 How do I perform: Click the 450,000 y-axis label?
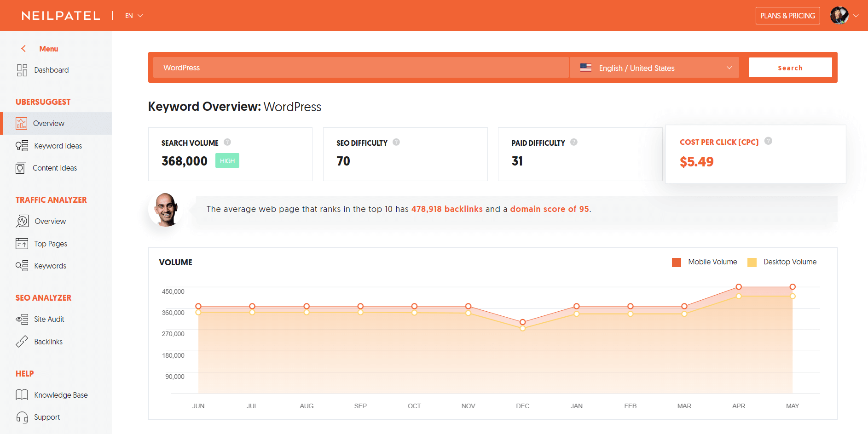[x=173, y=291]
